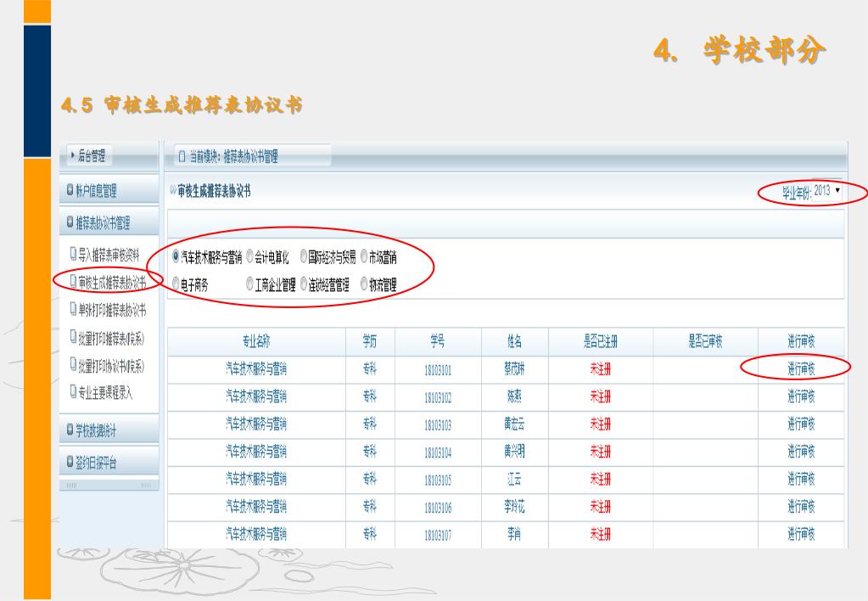Click 未注册 status for student 18103107

coord(601,534)
